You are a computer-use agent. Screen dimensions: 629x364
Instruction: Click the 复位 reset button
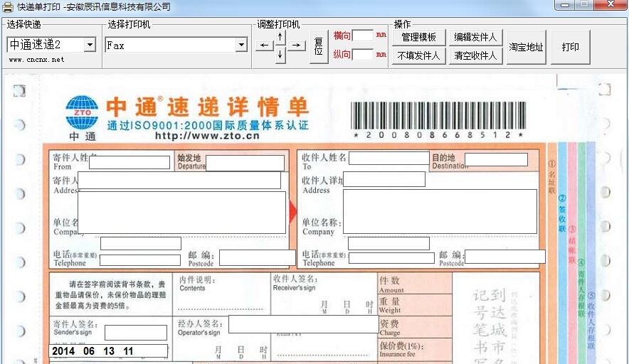click(x=319, y=46)
